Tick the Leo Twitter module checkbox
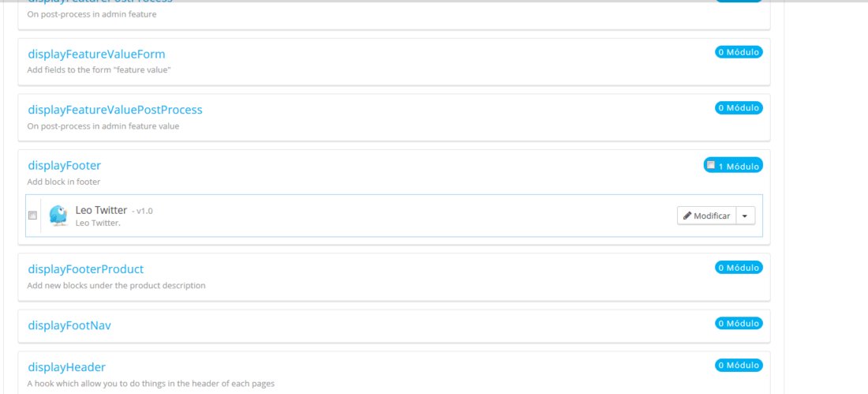Image resolution: width=868 pixels, height=394 pixels. [32, 215]
